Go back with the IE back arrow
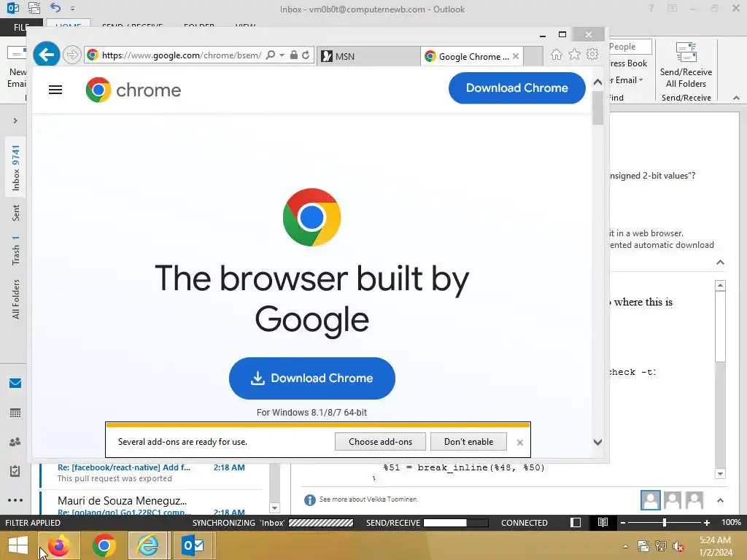Viewport: 747px width, 560px height. [46, 55]
